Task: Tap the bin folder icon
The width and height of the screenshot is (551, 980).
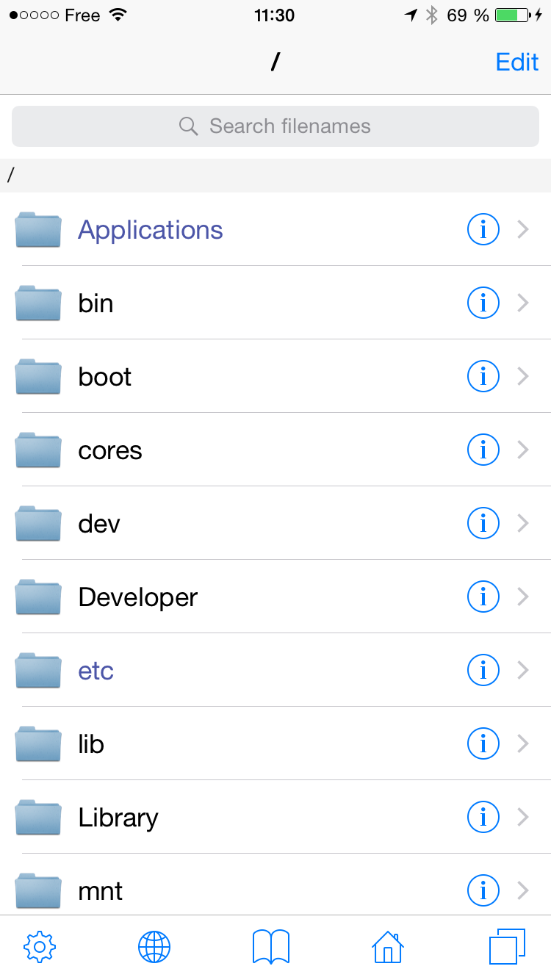Action: [38, 303]
